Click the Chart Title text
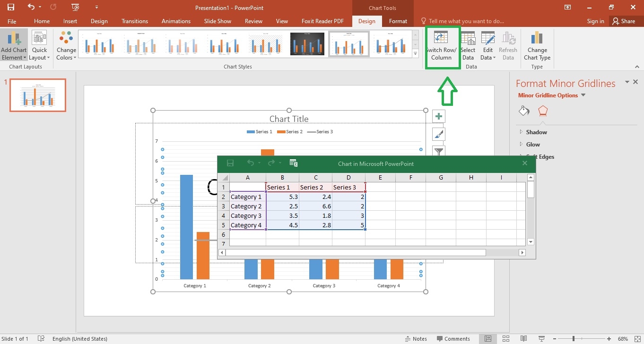This screenshot has height=344, width=644. 289,119
